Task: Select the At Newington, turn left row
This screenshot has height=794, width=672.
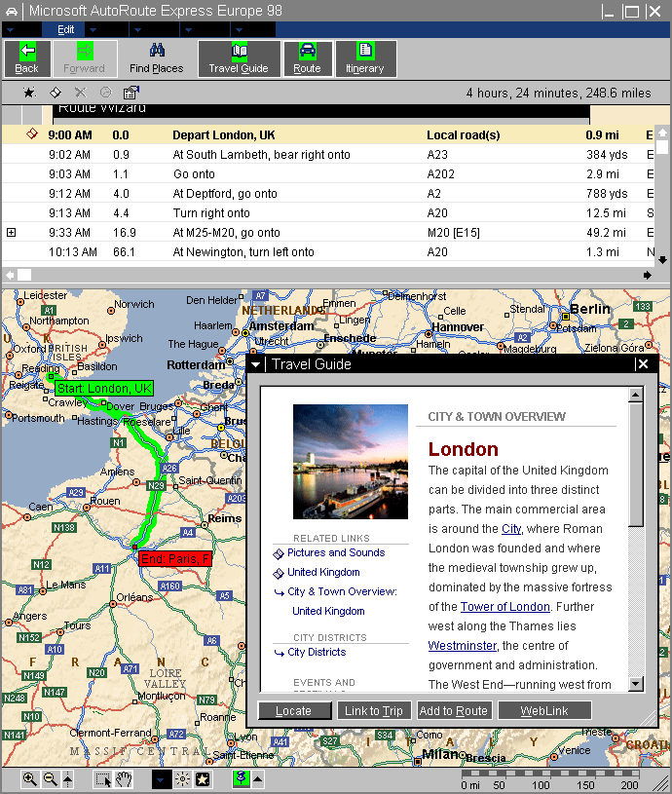Action: 328,251
